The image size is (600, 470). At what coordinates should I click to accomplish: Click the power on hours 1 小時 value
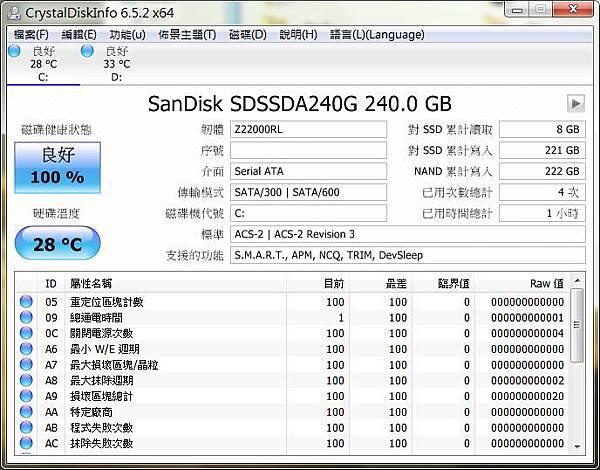coord(542,213)
